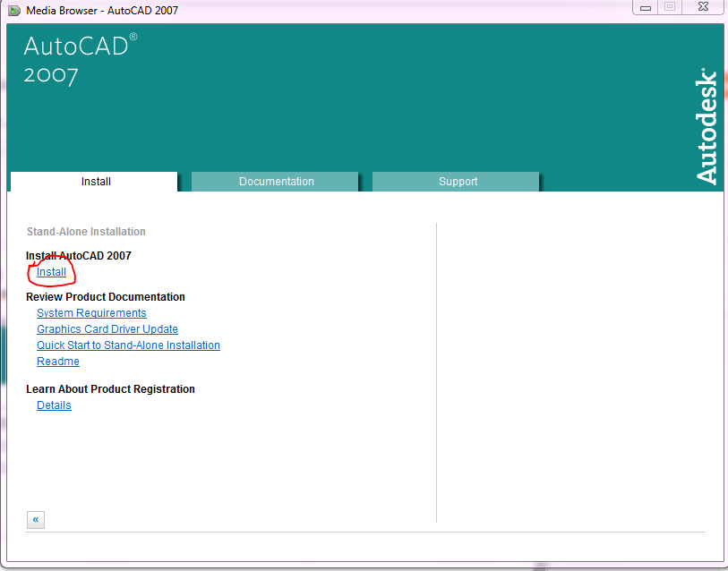
Task: Click the Review Product Documentation heading
Action: click(105, 296)
